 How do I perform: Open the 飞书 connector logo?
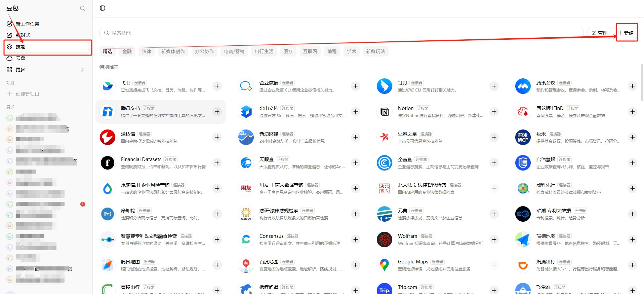point(108,86)
